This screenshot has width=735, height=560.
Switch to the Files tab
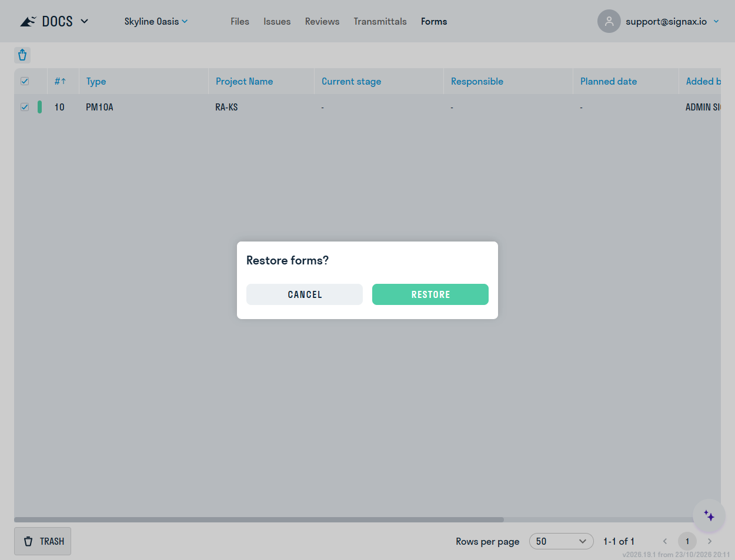pos(240,21)
